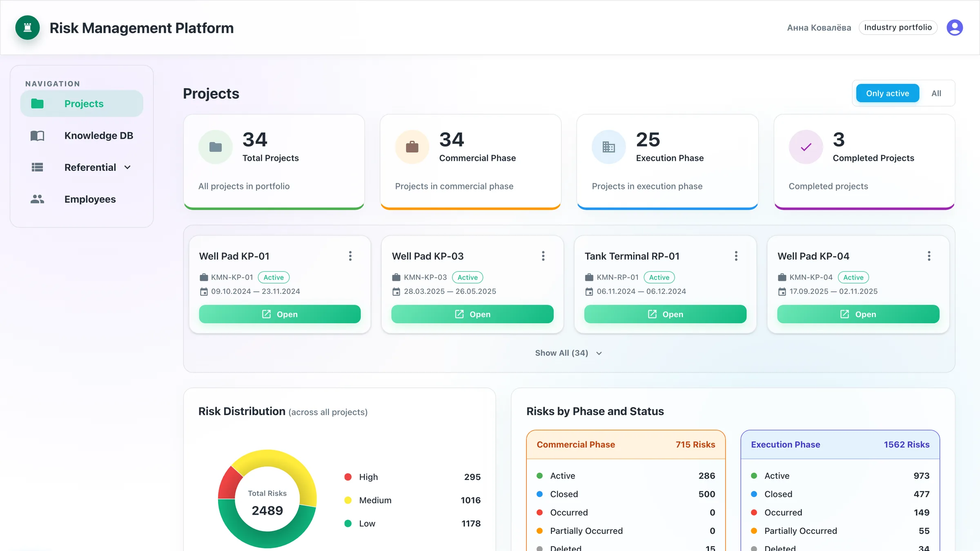980x551 pixels.
Task: Click the Completed Projects checkmark icon
Action: pyautogui.click(x=806, y=147)
